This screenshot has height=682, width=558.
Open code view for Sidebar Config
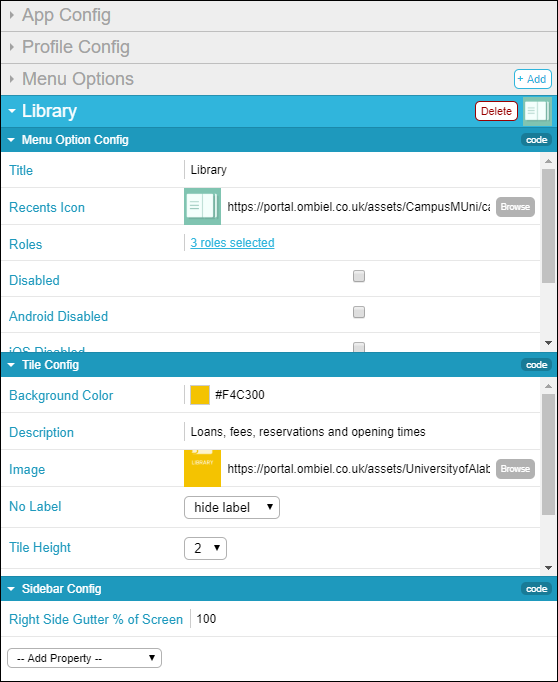coord(536,588)
